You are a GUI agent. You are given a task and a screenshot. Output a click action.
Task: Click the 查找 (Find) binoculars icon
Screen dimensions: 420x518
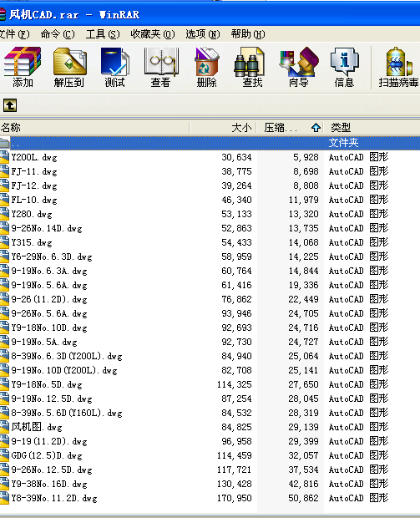tap(252, 67)
